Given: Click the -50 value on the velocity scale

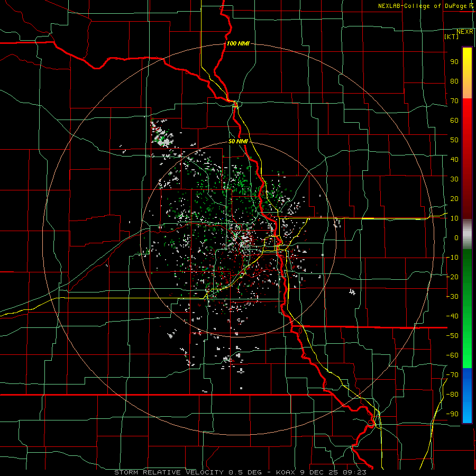Looking at the screenshot, I should [452, 336].
